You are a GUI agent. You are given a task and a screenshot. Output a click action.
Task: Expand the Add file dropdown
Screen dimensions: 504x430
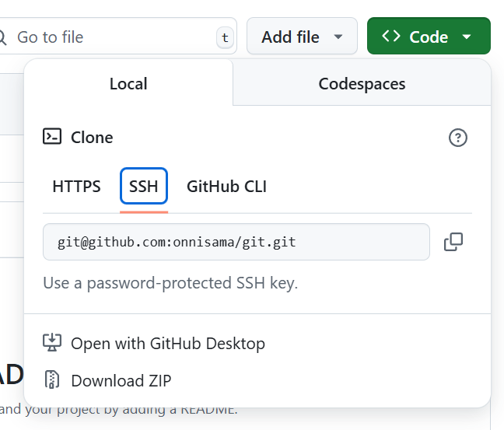pos(302,36)
